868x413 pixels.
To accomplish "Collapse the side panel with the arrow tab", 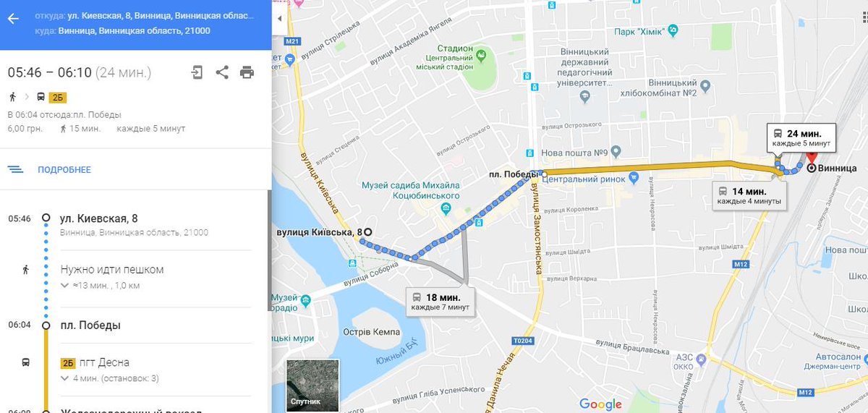I will click(279, 20).
